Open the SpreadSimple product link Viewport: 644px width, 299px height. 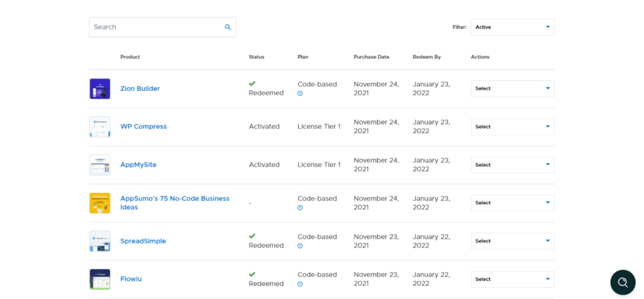point(143,241)
